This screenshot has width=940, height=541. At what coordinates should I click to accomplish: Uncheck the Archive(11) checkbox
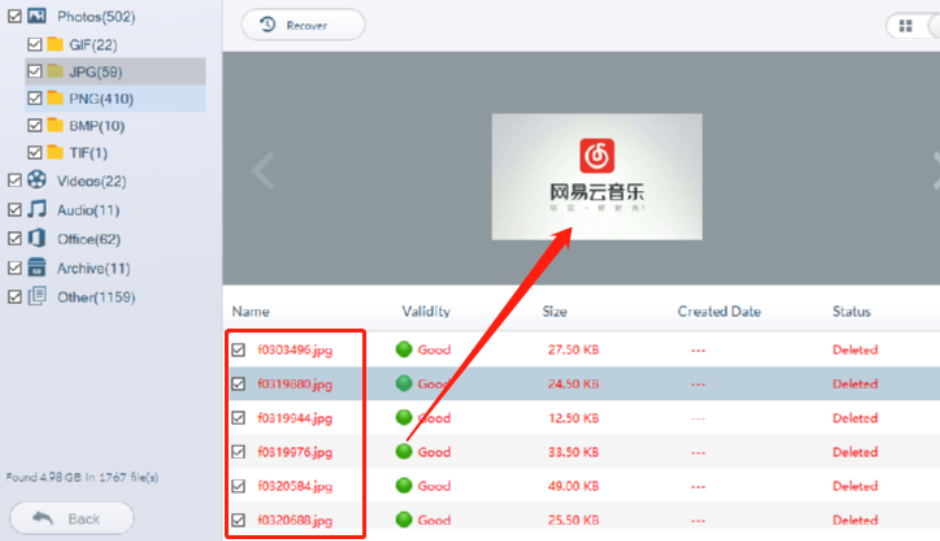[x=14, y=268]
